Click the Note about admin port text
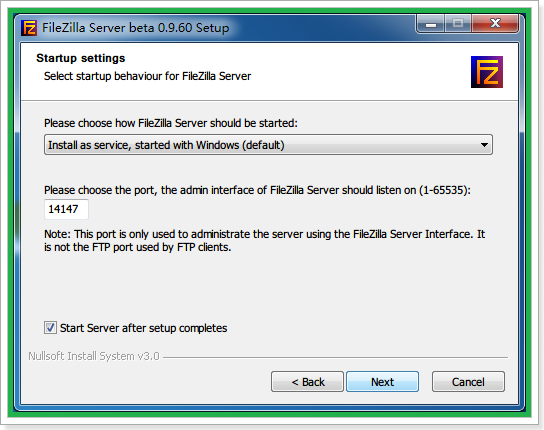544x430 pixels. coord(264,241)
